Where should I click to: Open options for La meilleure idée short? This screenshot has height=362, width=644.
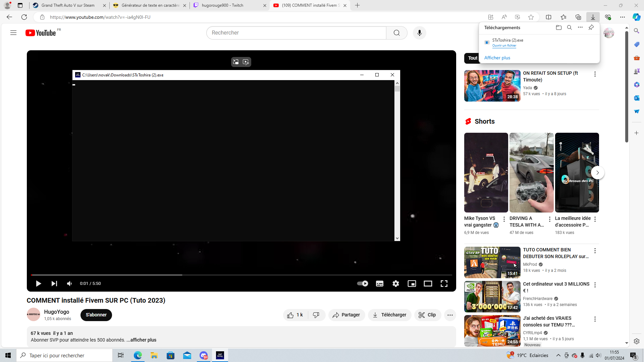595,219
